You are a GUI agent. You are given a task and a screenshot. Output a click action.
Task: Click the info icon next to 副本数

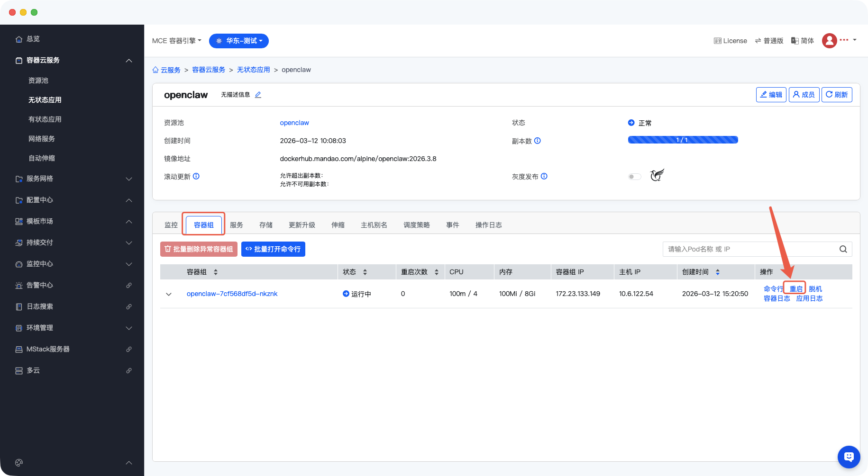coord(537,141)
